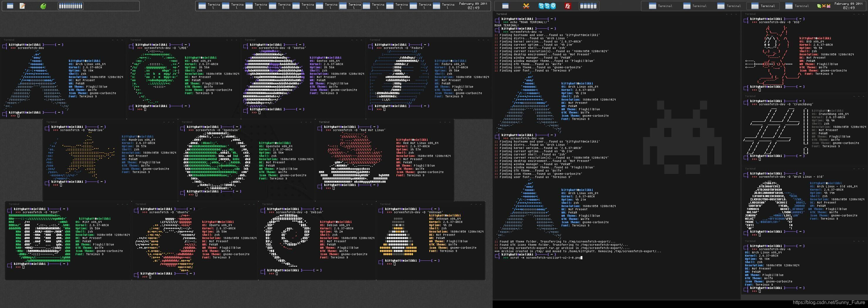Launch FileZilla from the right panel

(x=568, y=6)
